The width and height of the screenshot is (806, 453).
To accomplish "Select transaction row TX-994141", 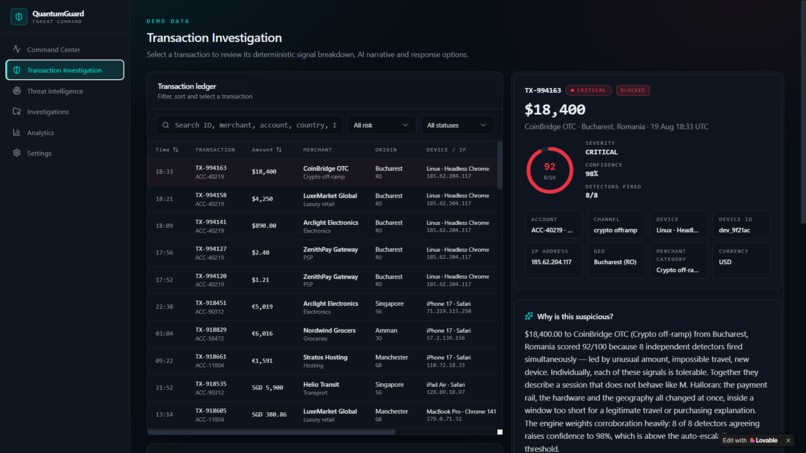I will click(x=322, y=226).
